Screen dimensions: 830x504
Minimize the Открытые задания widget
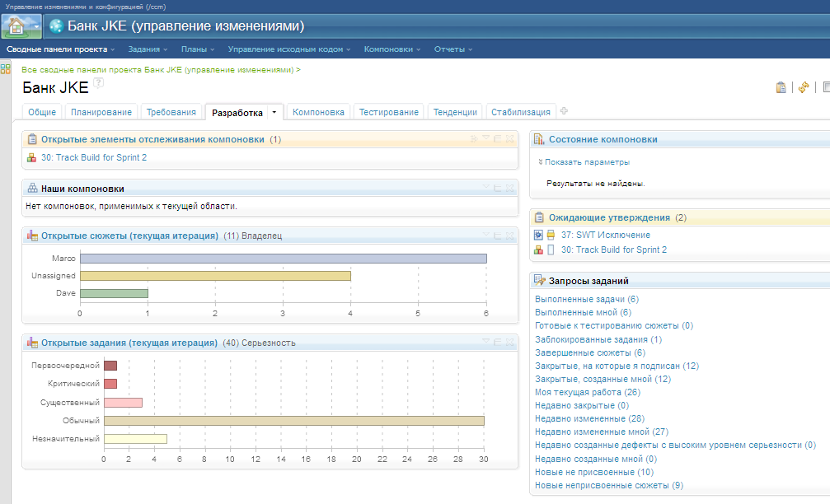click(x=497, y=342)
